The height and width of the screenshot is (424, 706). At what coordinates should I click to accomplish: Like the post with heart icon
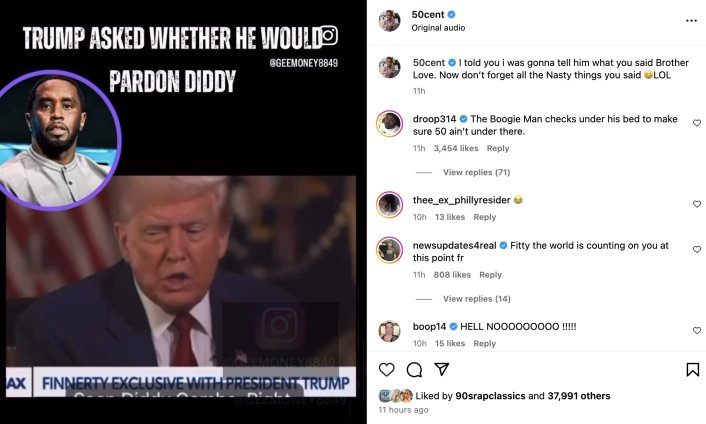pos(386,370)
